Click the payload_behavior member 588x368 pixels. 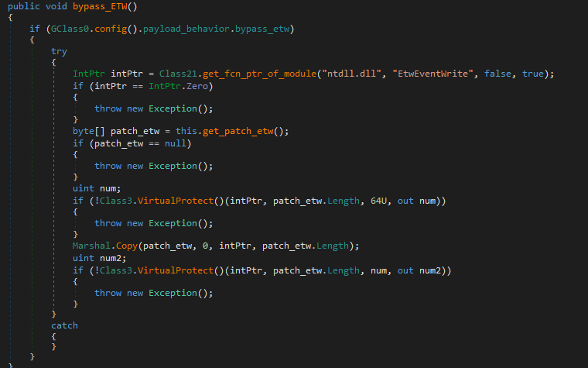coord(186,29)
